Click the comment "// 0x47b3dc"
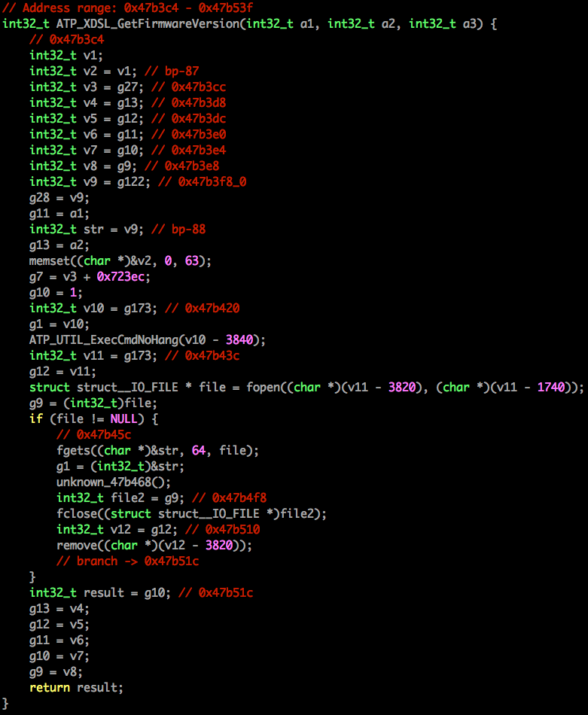The width and height of the screenshot is (588, 715). pyautogui.click(x=188, y=119)
